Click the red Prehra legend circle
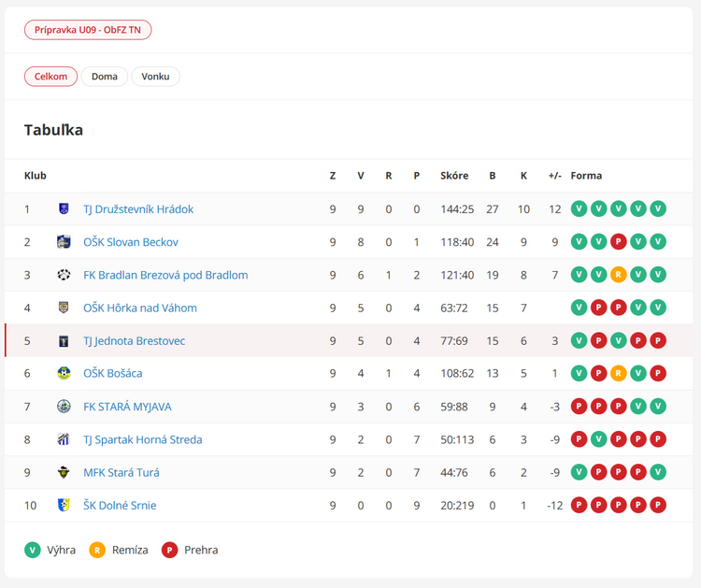Screen dimensions: 701x588 pos(170,550)
